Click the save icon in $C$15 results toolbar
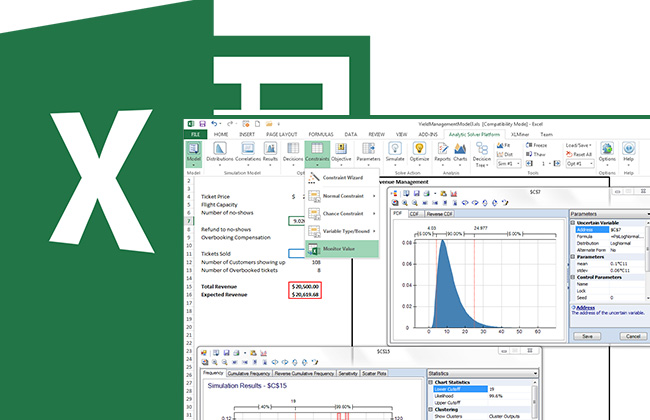This screenshot has width=650, height=420. [x=226, y=353]
